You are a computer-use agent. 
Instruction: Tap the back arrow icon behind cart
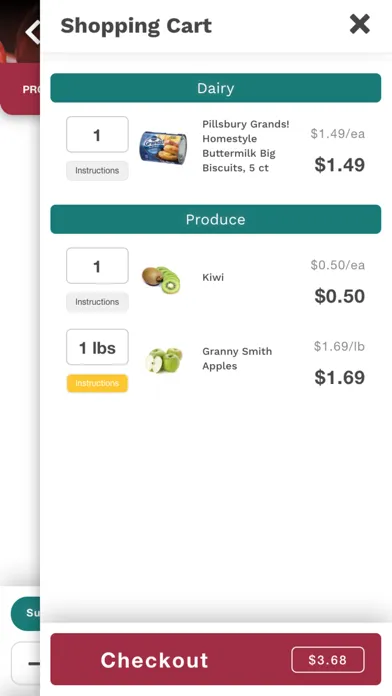point(32,32)
